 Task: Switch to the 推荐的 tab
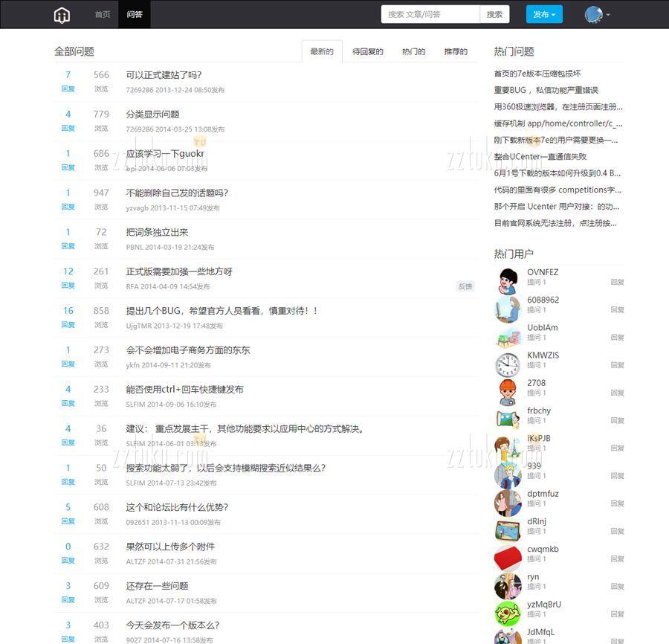[456, 51]
